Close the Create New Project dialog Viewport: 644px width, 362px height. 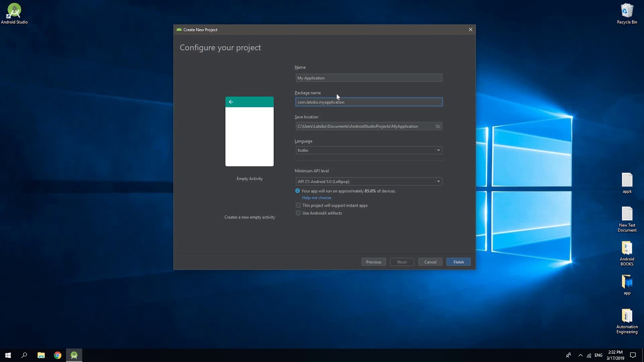coord(470,30)
